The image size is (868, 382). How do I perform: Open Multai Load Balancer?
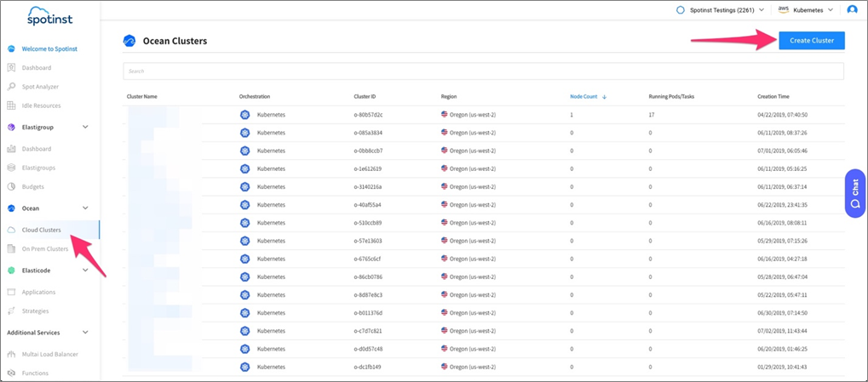(49, 355)
